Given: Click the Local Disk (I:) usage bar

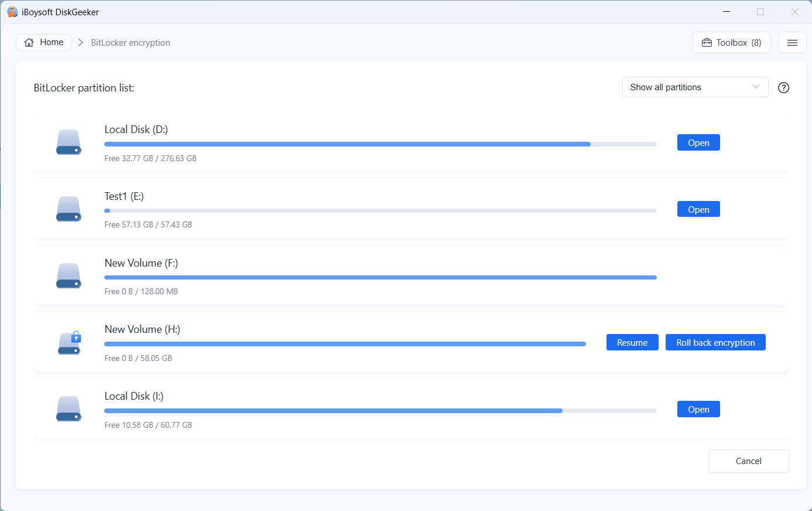Looking at the screenshot, I should click(x=381, y=411).
